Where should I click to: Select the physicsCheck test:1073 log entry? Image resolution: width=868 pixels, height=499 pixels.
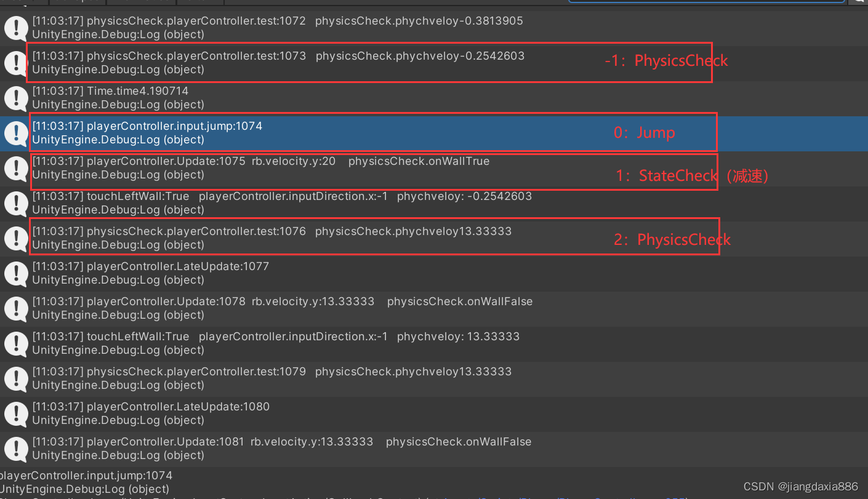click(x=434, y=63)
